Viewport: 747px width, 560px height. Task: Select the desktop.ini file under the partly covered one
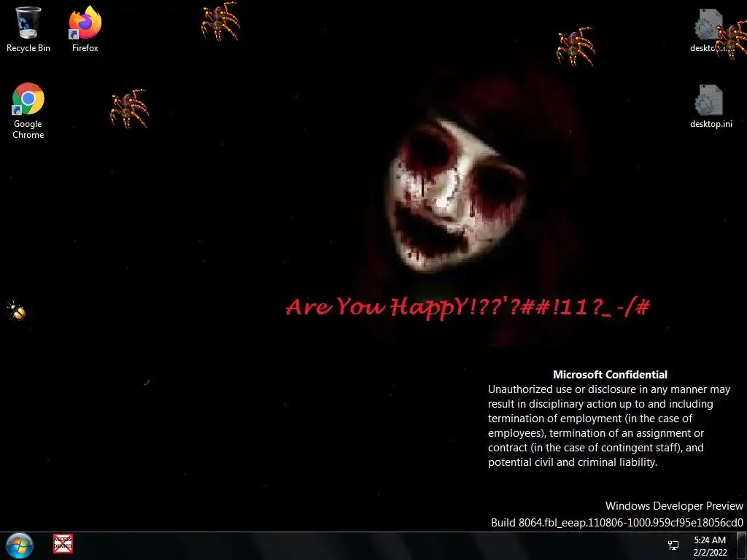tap(711, 106)
